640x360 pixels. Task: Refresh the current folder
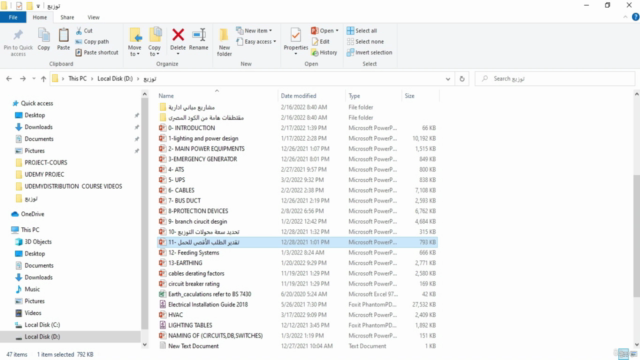point(462,79)
